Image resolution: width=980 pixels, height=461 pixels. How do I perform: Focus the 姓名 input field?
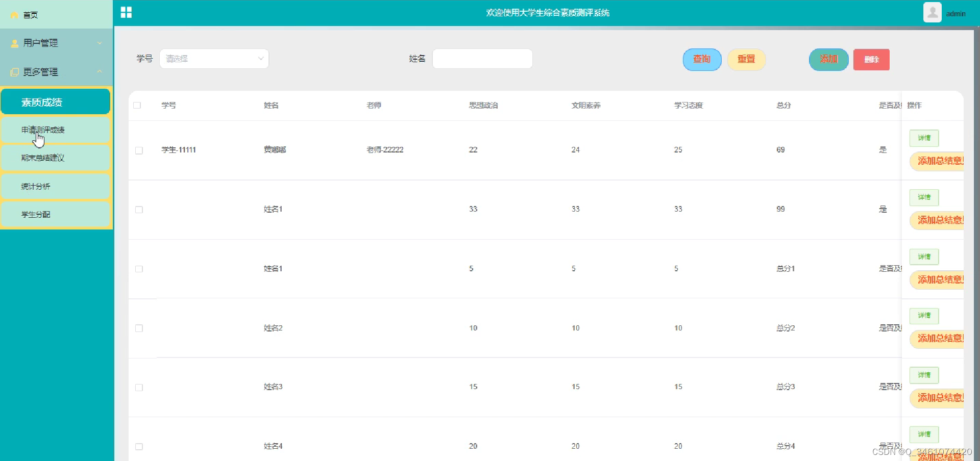[x=482, y=59]
